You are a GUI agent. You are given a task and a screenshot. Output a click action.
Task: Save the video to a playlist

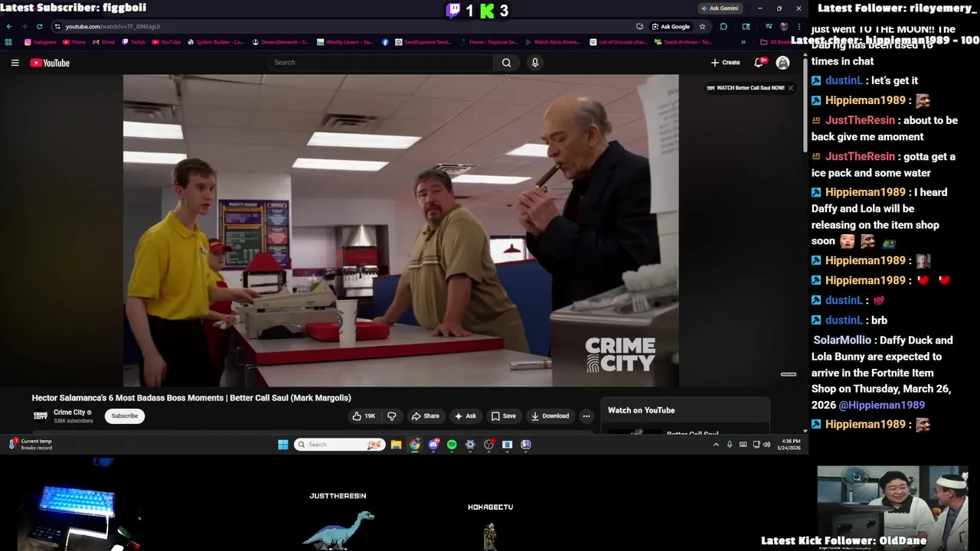[x=503, y=416]
